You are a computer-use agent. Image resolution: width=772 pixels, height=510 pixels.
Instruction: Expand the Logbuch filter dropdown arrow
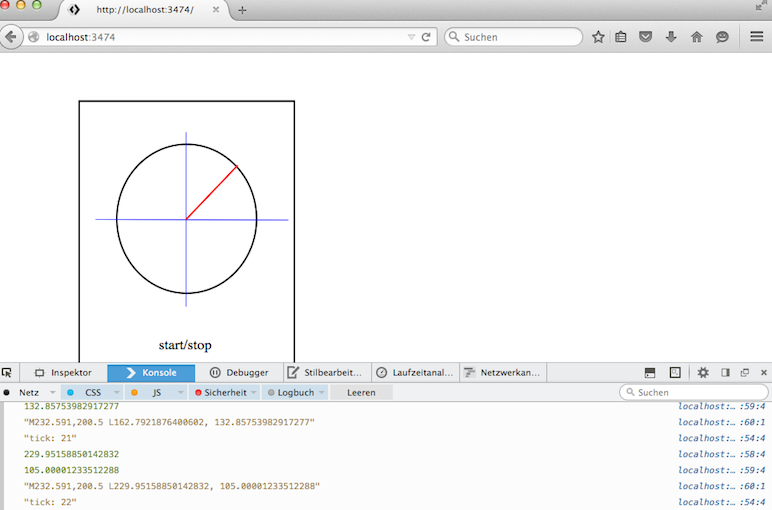[322, 393]
